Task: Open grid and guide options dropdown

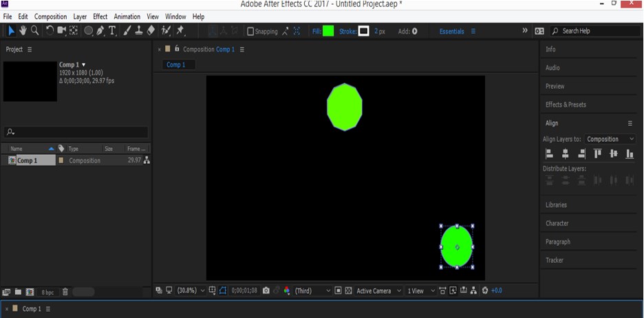Action: (213, 290)
